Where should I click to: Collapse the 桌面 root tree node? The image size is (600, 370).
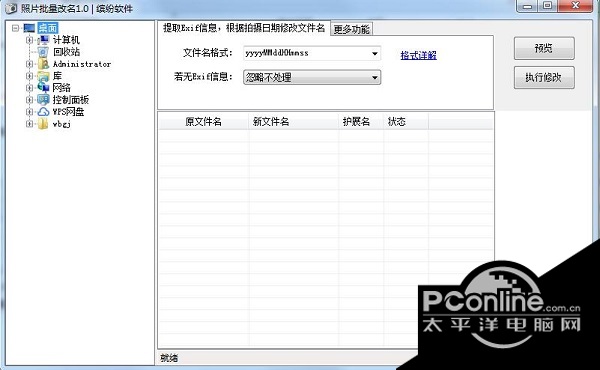click(x=15, y=28)
